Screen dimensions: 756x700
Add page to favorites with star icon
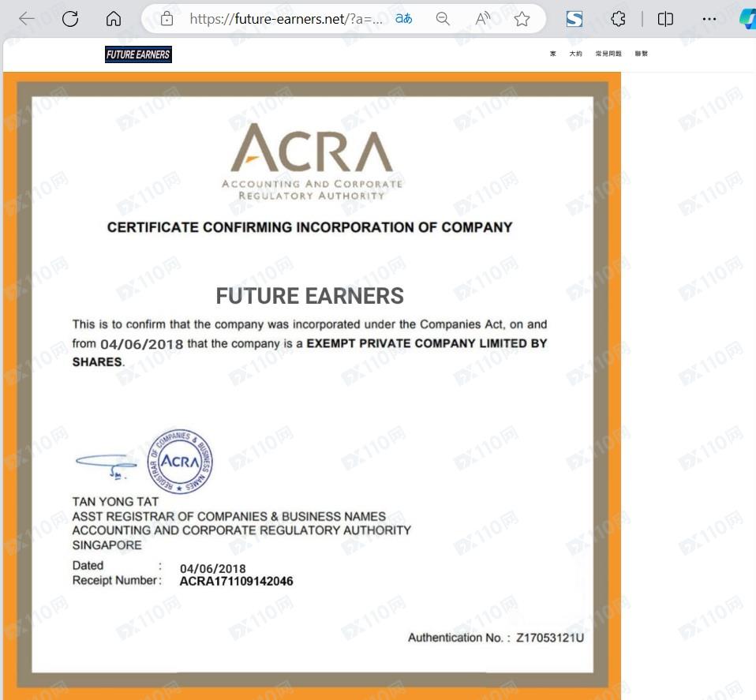[522, 19]
